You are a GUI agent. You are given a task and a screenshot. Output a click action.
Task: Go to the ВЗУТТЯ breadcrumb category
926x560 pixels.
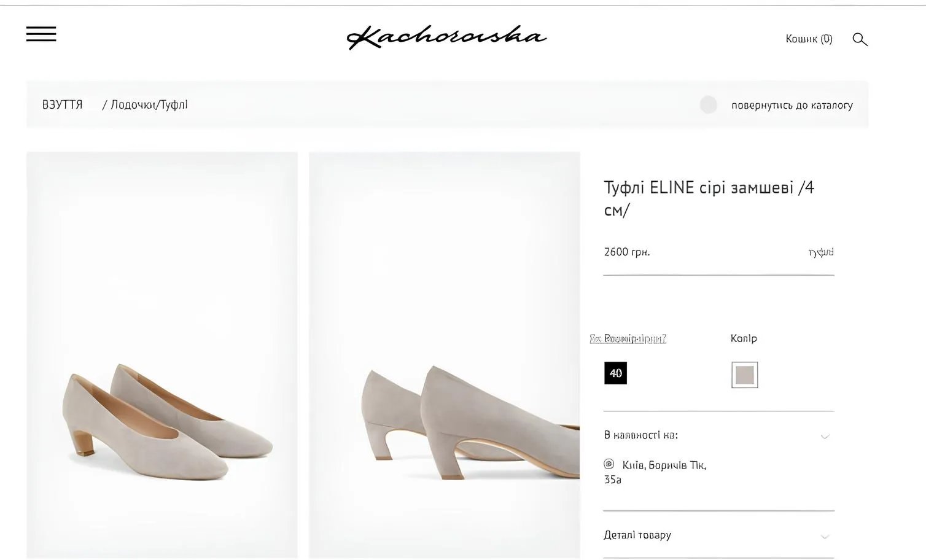click(63, 105)
